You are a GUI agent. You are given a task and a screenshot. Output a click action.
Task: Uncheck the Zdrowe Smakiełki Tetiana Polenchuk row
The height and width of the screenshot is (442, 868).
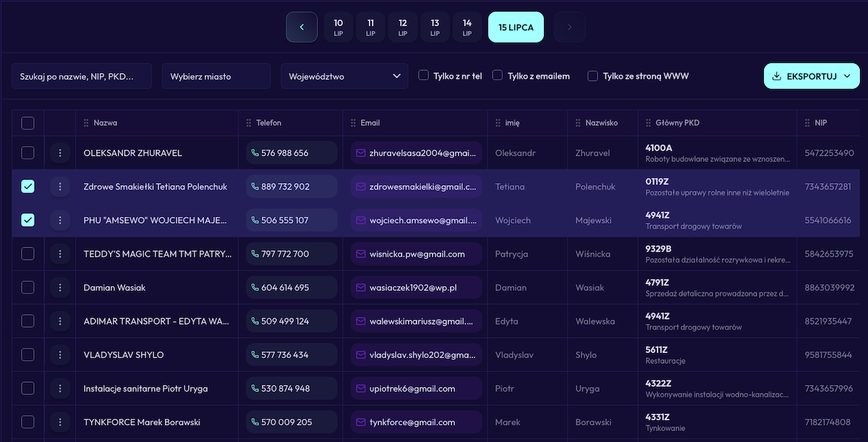coord(27,187)
